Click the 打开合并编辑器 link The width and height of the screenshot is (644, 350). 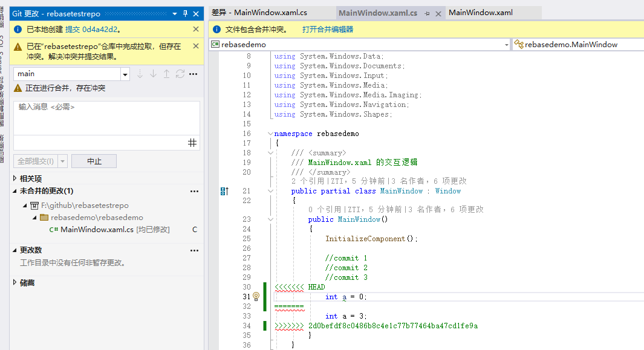pos(327,29)
